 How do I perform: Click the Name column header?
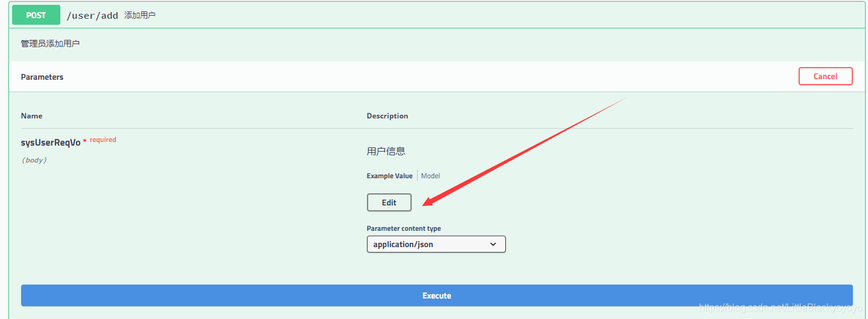31,115
